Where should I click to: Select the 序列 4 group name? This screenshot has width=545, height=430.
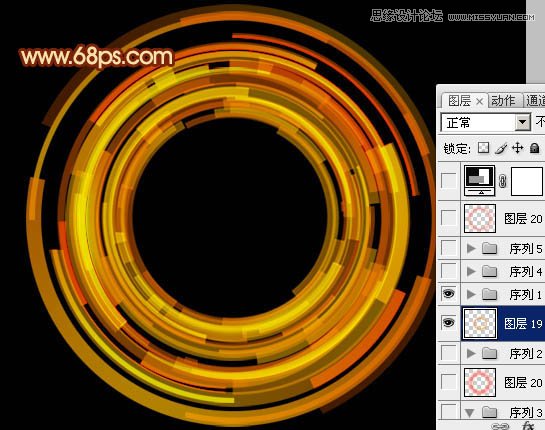pyautogui.click(x=526, y=271)
